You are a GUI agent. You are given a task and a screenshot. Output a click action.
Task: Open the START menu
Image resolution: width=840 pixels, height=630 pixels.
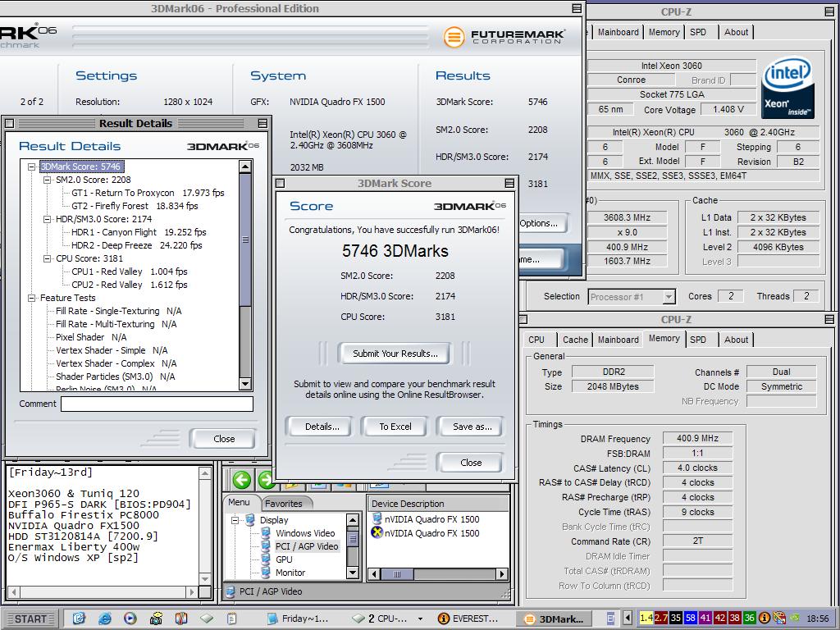pos(30,619)
